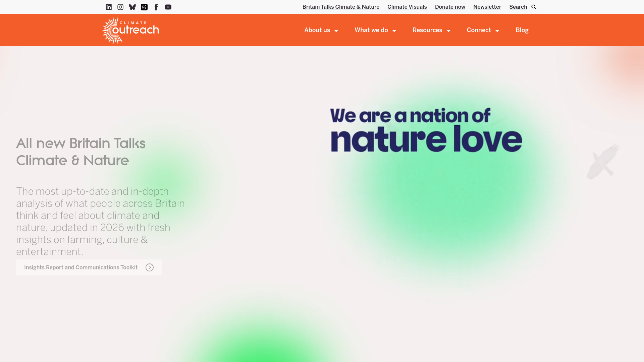Expand the What we do dropdown arrow
Screen dimensions: 644x362
pos(394,31)
